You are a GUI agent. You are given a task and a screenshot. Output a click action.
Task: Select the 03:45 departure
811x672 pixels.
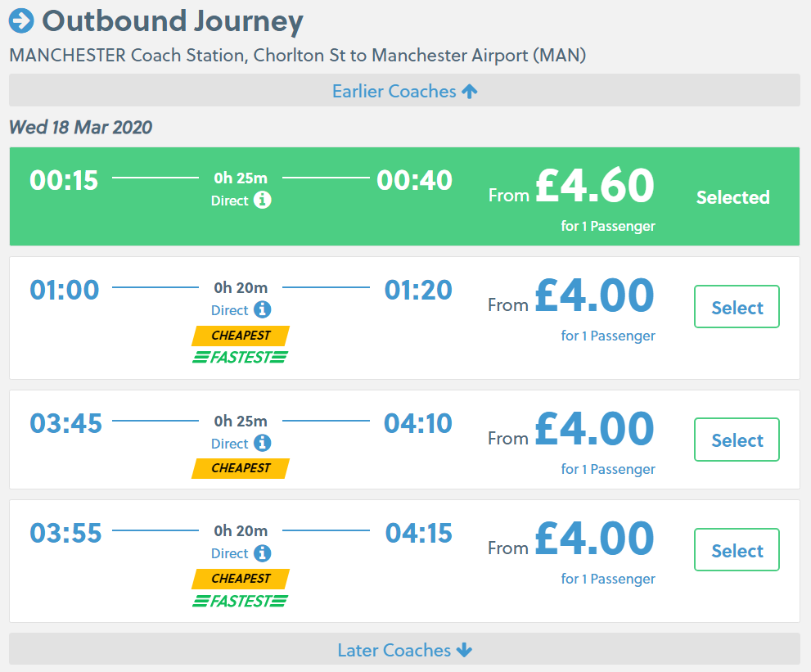(737, 440)
